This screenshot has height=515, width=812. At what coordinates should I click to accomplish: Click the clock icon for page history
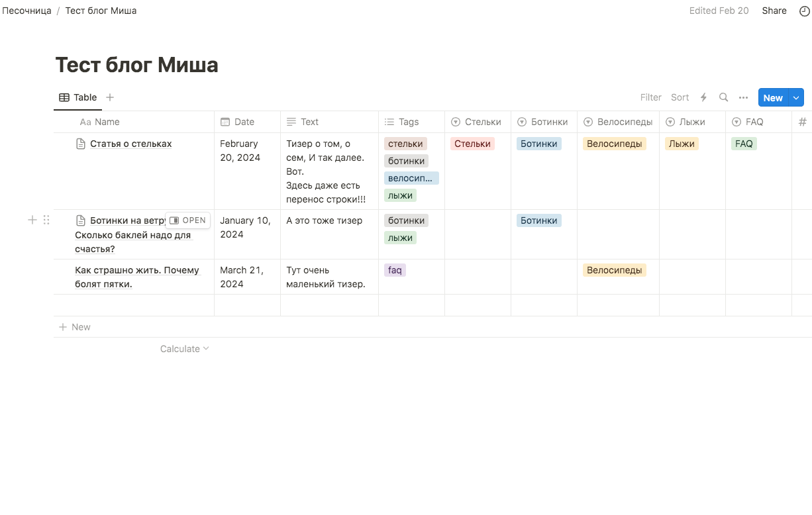coord(805,11)
